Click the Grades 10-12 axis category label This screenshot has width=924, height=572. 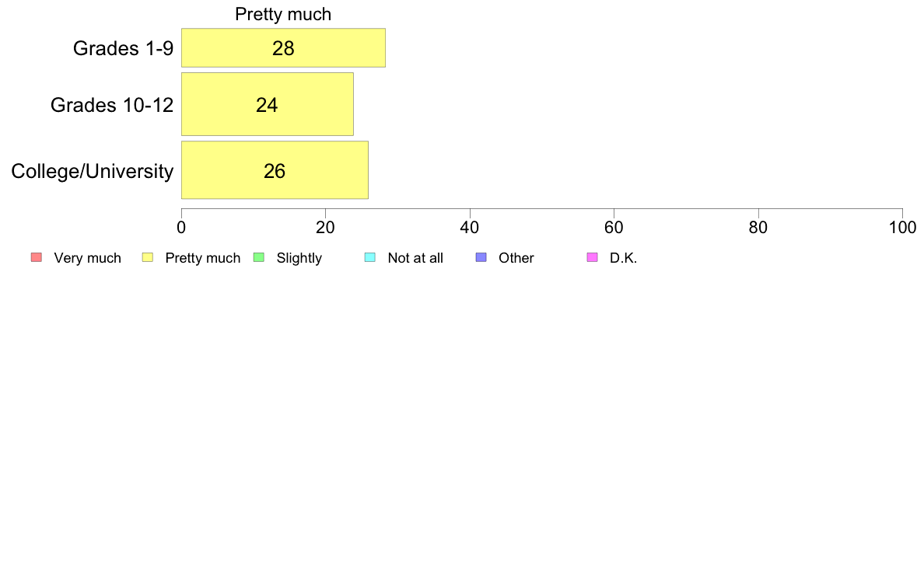[111, 105]
